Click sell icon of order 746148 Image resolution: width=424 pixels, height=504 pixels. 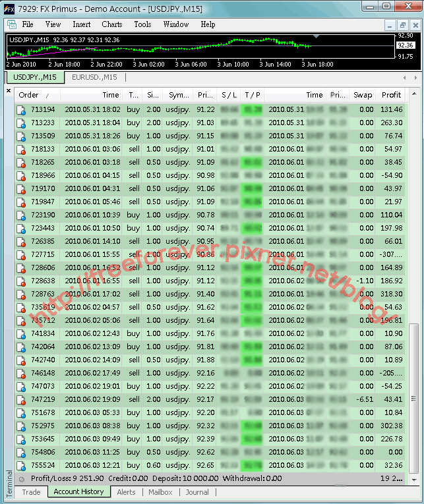pos(21,374)
